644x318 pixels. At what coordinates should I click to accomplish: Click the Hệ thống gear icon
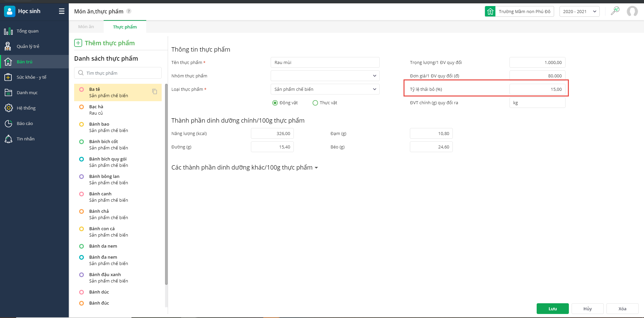[x=8, y=108]
